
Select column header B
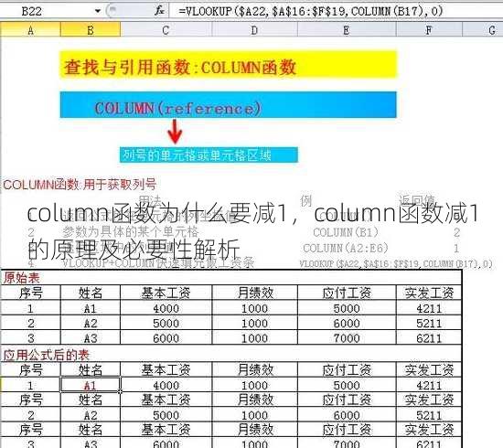coord(91,30)
